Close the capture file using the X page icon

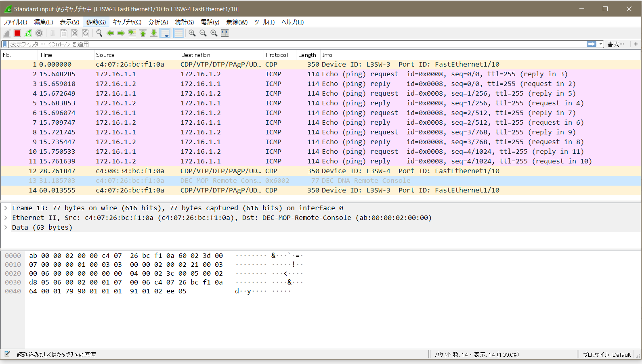[75, 33]
